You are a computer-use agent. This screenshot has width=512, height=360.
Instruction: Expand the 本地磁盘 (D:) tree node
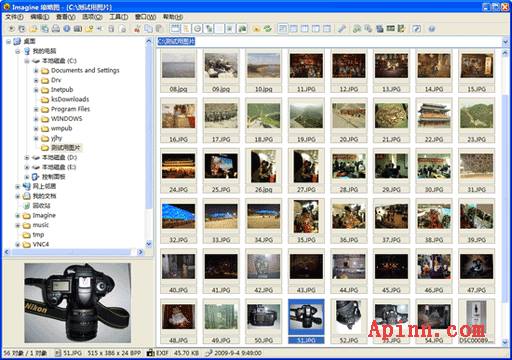coord(27,157)
